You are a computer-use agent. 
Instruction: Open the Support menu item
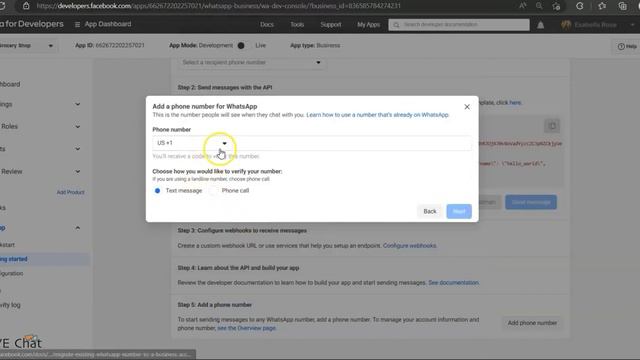[x=331, y=24]
